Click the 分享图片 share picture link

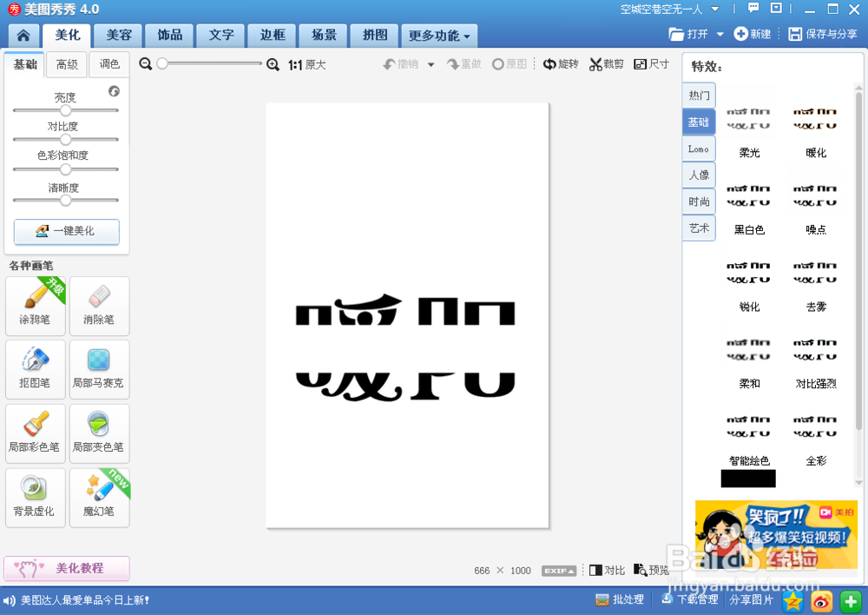tap(751, 600)
